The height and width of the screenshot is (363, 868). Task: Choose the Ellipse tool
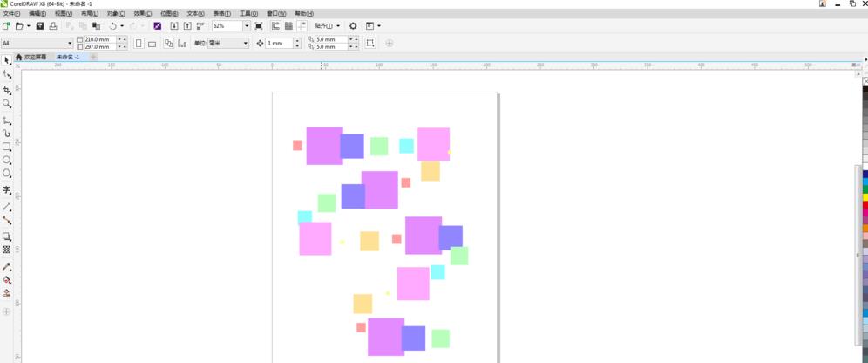[7, 161]
